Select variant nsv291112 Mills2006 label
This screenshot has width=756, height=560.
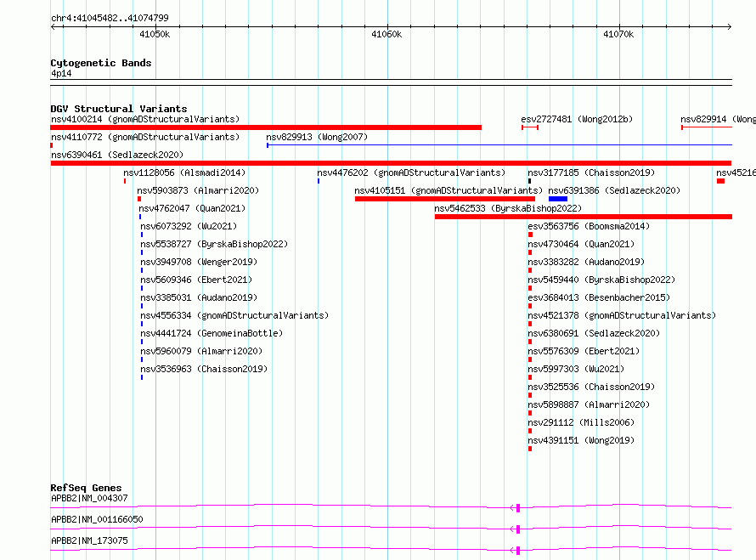pyautogui.click(x=581, y=422)
